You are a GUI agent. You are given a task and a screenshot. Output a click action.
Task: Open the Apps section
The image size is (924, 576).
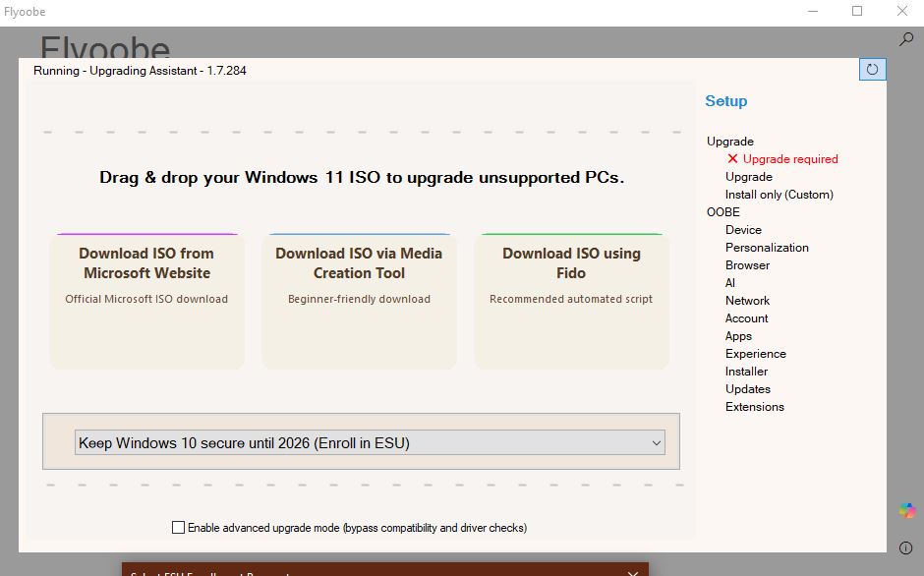(738, 336)
